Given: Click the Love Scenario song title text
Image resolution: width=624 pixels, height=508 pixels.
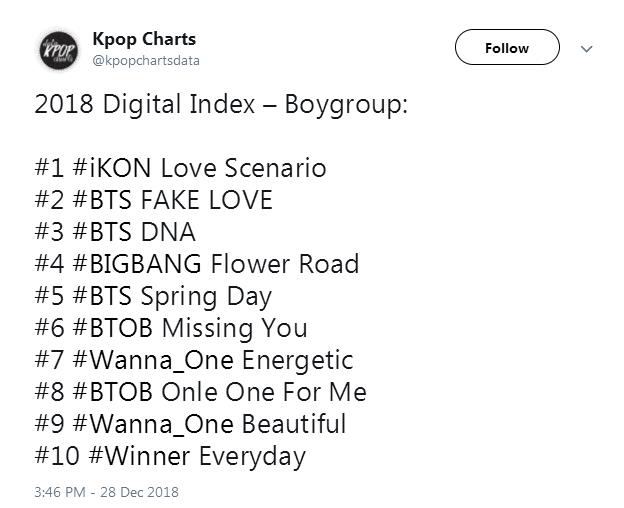Looking at the screenshot, I should tap(257, 168).
